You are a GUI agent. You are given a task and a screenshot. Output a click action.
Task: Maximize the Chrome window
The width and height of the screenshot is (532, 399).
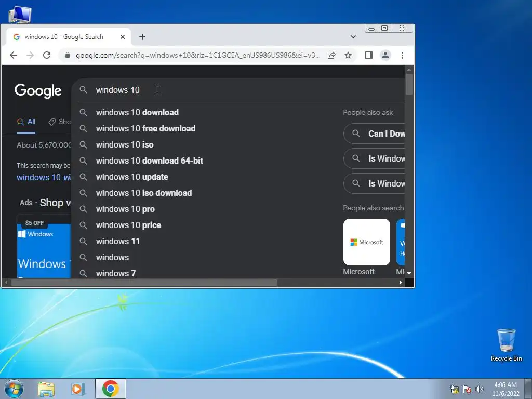(384, 29)
